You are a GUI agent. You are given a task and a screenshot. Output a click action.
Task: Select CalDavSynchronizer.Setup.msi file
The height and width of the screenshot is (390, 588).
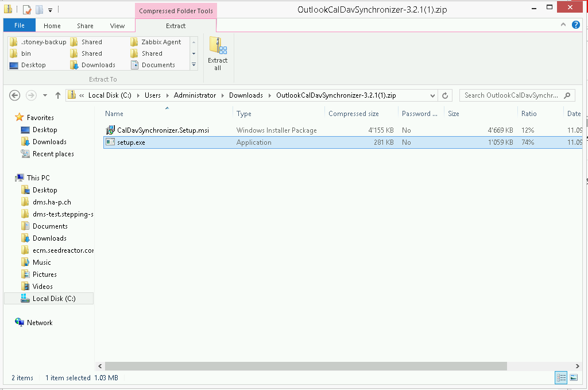tap(163, 130)
